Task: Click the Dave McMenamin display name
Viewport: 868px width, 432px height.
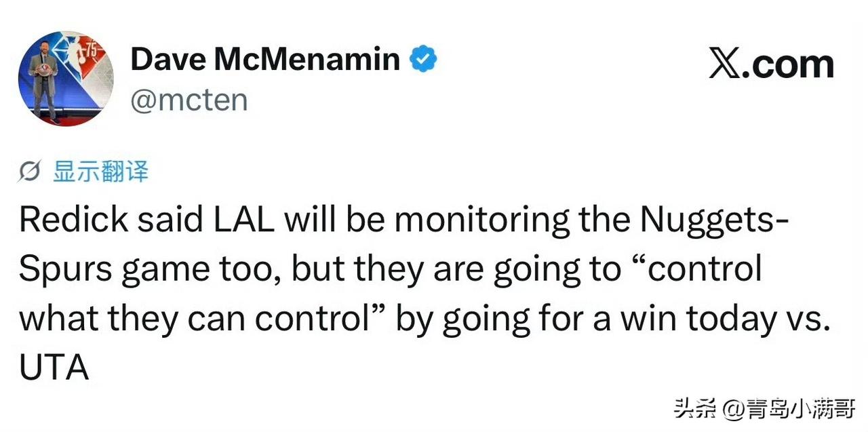Action: (264, 60)
